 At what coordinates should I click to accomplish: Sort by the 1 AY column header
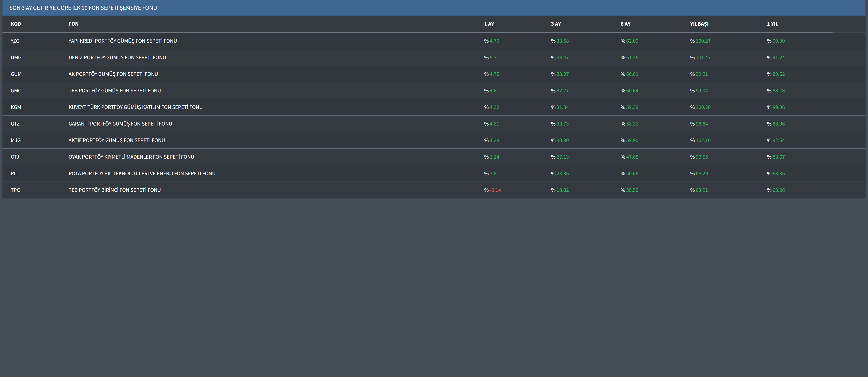pos(489,24)
